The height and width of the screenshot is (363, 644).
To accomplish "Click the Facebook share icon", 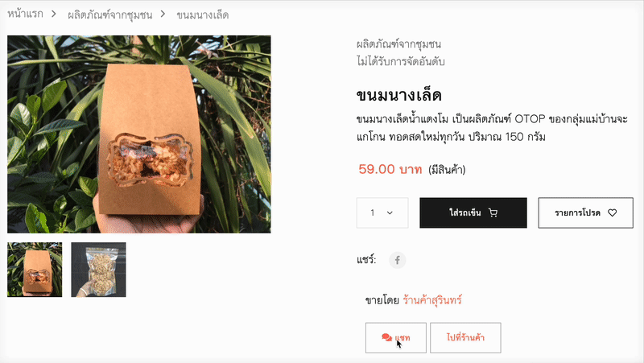I will [x=397, y=260].
